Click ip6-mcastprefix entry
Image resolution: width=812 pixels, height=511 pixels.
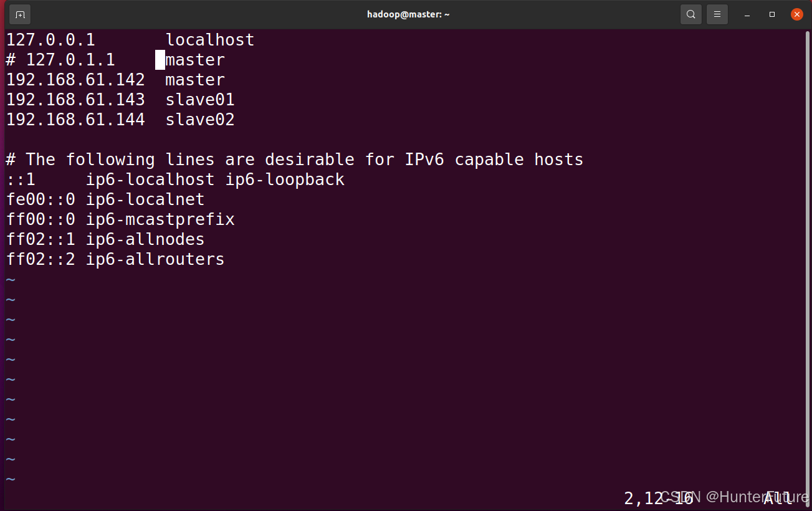coord(160,219)
